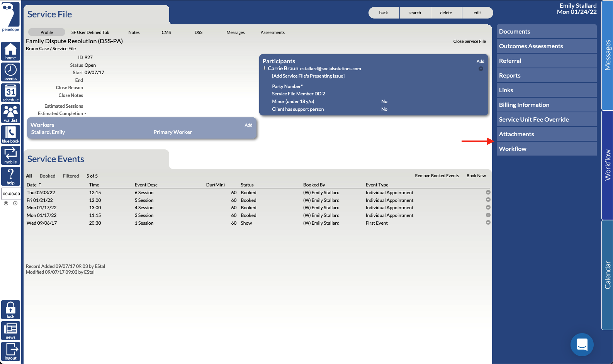Click the logout icon
The width and height of the screenshot is (613, 364).
tap(10, 352)
